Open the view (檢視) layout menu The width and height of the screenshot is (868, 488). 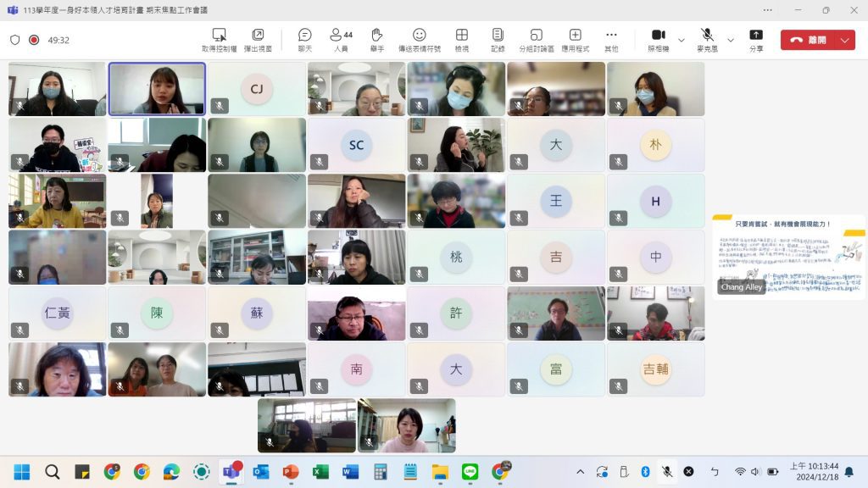tap(461, 39)
